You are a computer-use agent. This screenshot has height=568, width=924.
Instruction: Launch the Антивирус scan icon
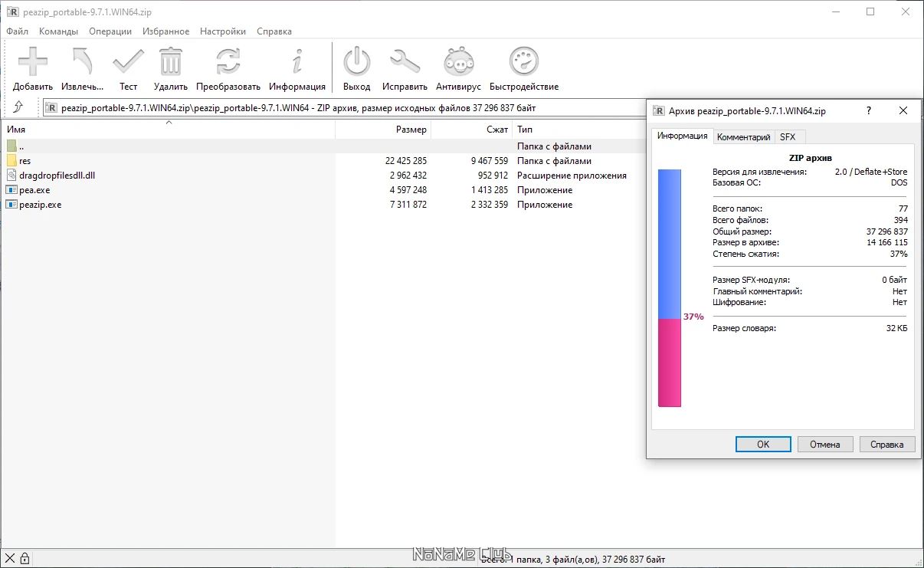458,62
